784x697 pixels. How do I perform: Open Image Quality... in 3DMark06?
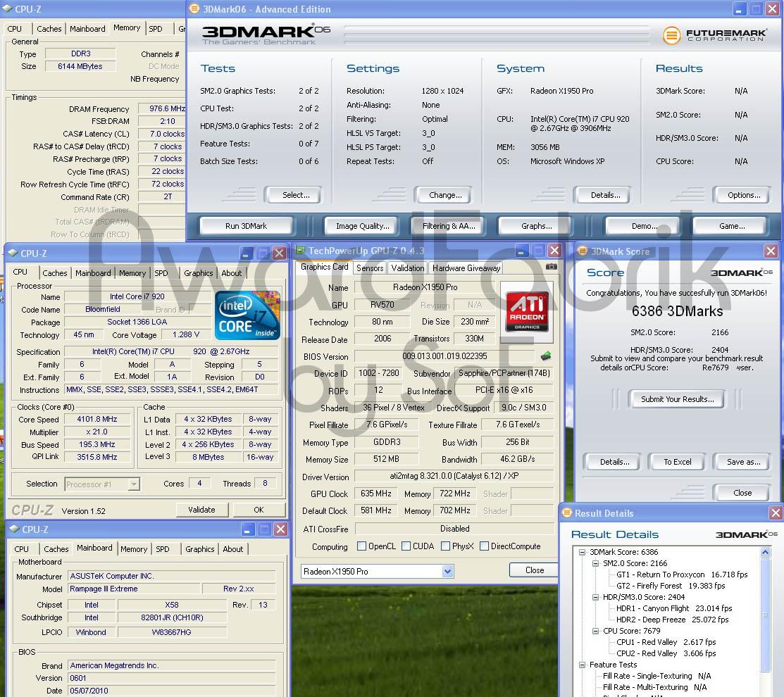362,226
